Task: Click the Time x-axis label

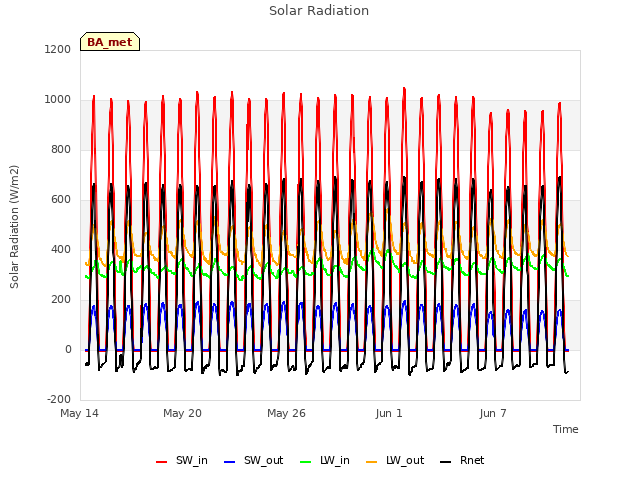Action: coord(566,429)
